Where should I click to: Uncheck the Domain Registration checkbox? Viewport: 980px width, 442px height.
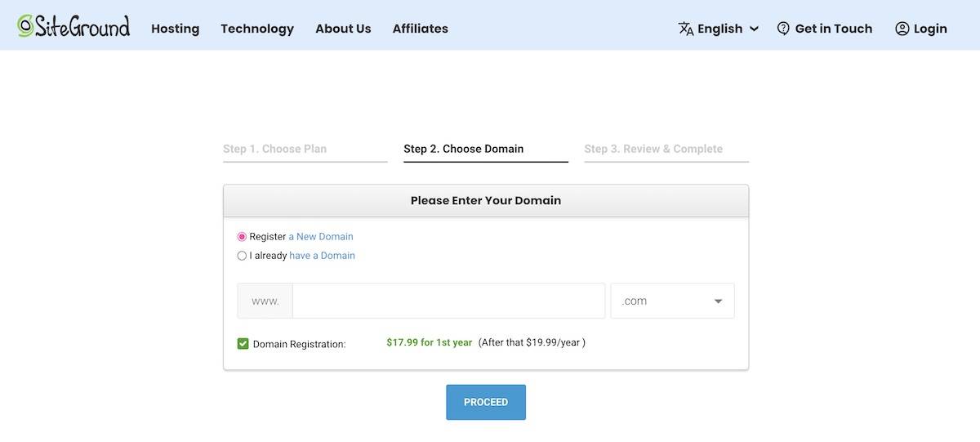pyautogui.click(x=243, y=344)
